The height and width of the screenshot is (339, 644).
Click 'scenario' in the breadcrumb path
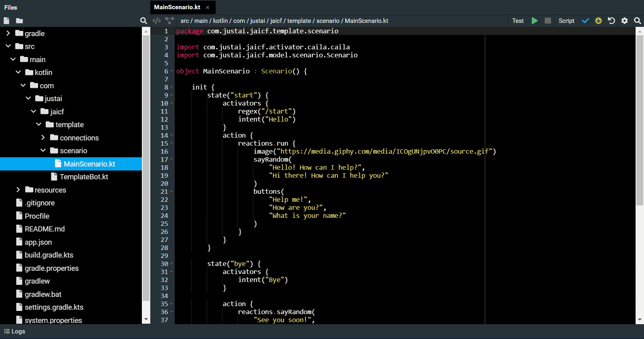[328, 21]
